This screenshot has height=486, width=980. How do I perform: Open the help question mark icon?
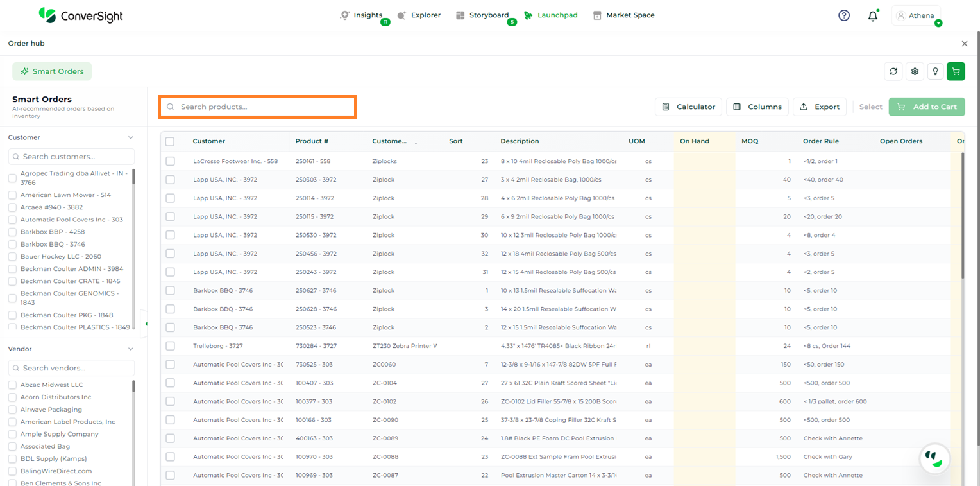coord(844,15)
